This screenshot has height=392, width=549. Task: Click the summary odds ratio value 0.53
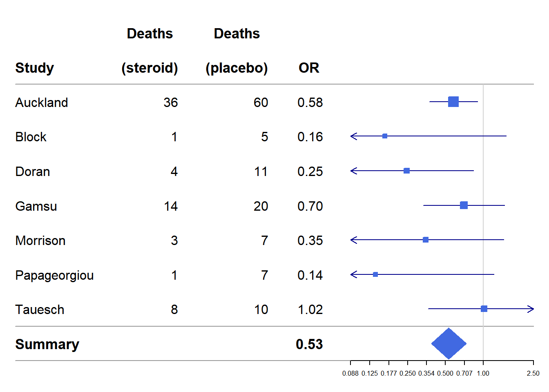click(309, 344)
